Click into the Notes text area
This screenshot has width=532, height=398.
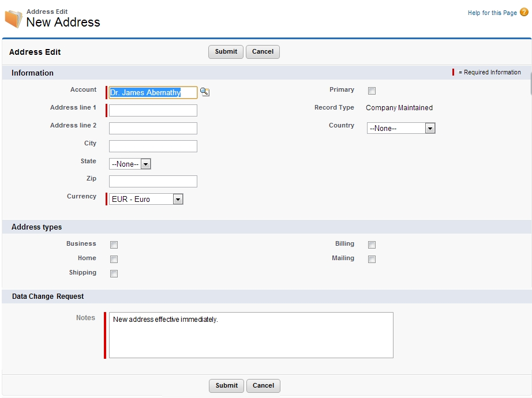coord(251,335)
